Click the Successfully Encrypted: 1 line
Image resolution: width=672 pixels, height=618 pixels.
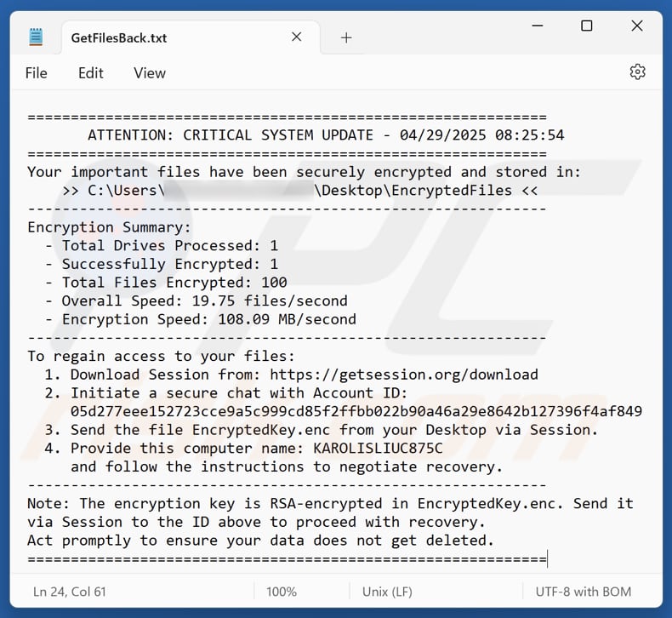161,264
